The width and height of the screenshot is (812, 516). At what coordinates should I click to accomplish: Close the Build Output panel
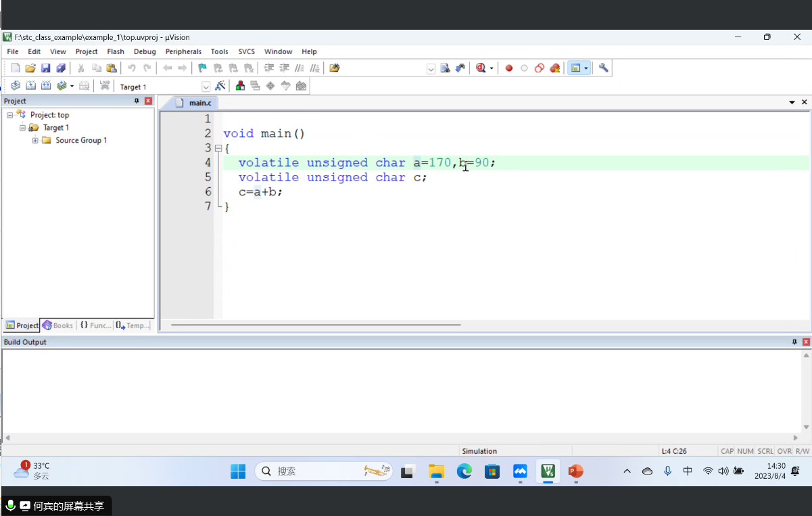806,342
